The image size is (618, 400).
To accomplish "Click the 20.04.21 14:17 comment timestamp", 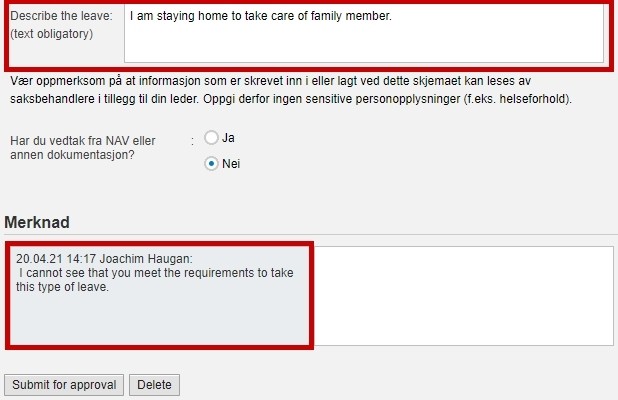I will point(56,259).
